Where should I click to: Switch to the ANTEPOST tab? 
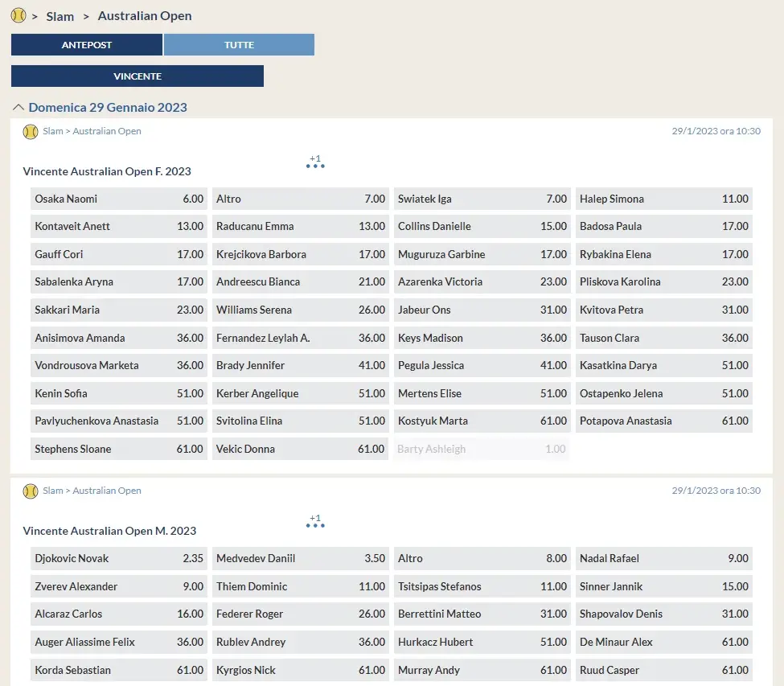click(x=87, y=44)
